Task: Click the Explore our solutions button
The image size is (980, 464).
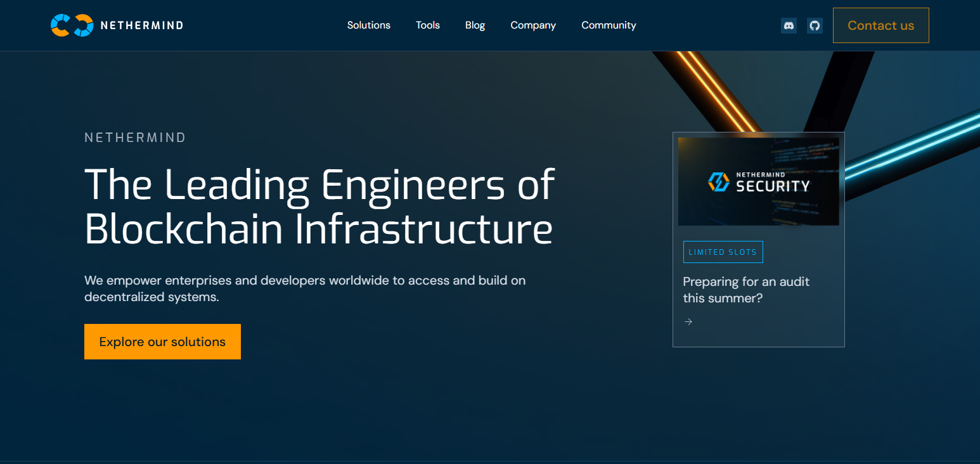Action: 162,342
